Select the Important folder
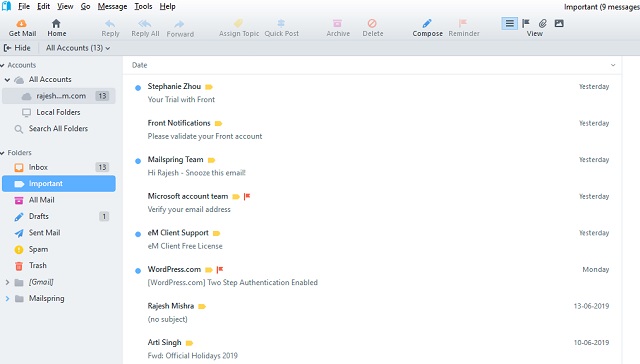 tap(59, 184)
